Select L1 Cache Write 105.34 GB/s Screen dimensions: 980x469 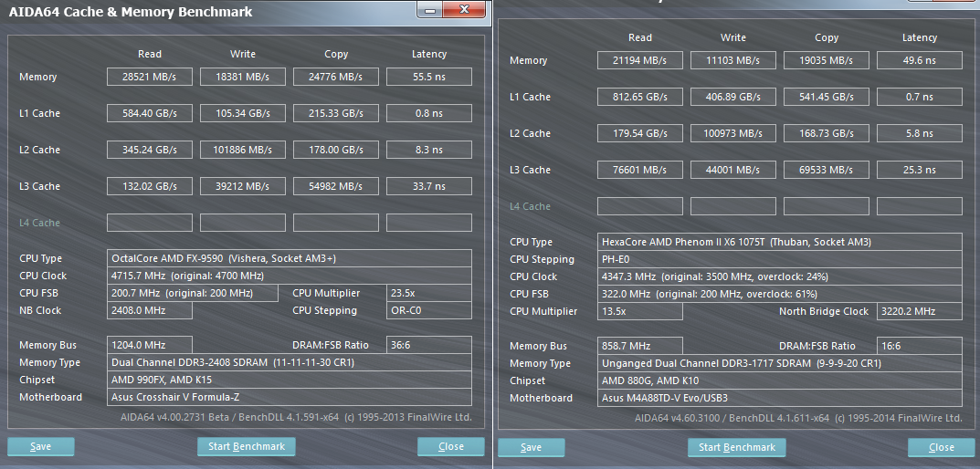point(243,113)
